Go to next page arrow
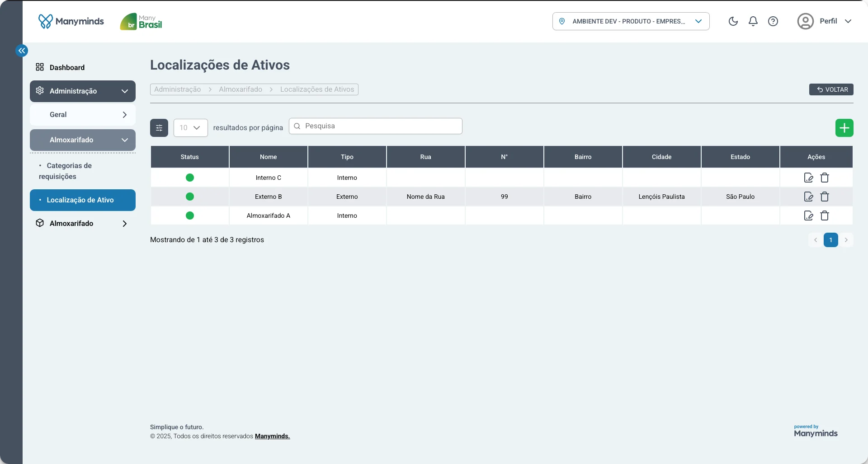The image size is (868, 464). click(x=846, y=240)
